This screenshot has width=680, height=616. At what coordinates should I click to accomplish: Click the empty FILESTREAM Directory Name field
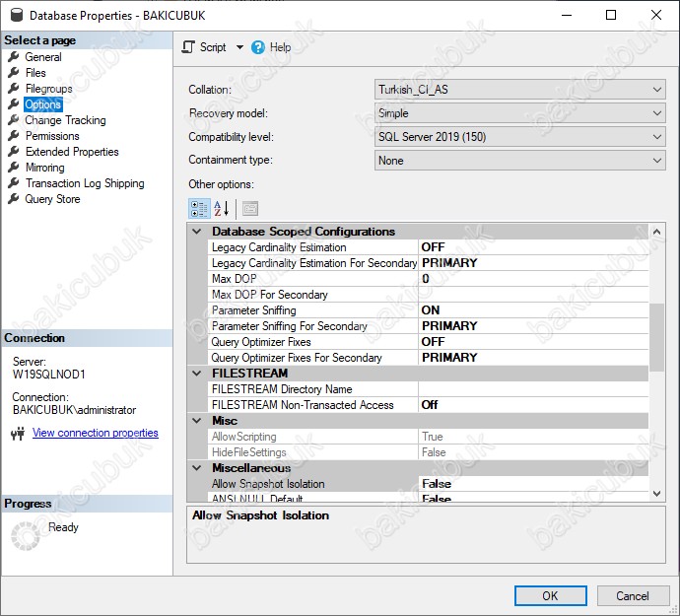coord(533,389)
